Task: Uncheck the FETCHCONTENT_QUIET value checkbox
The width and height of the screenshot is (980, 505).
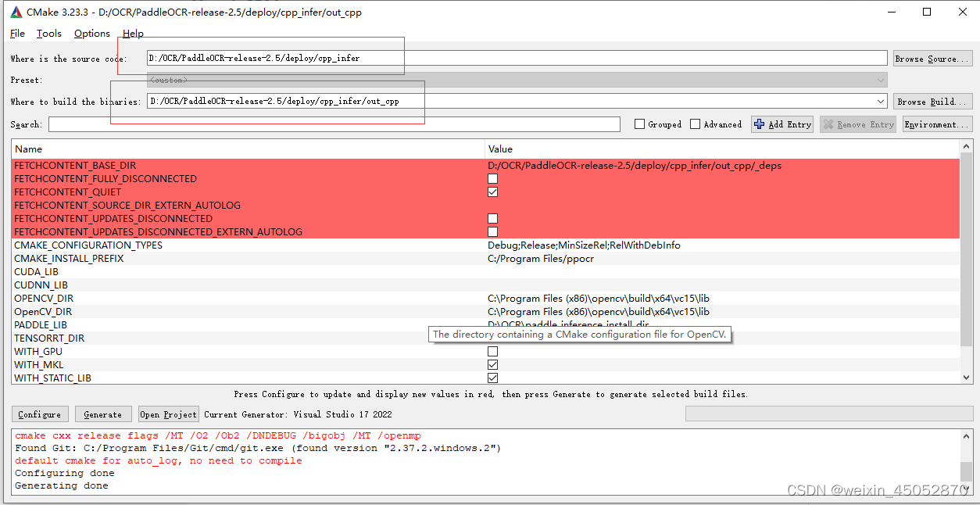Action: click(x=492, y=192)
